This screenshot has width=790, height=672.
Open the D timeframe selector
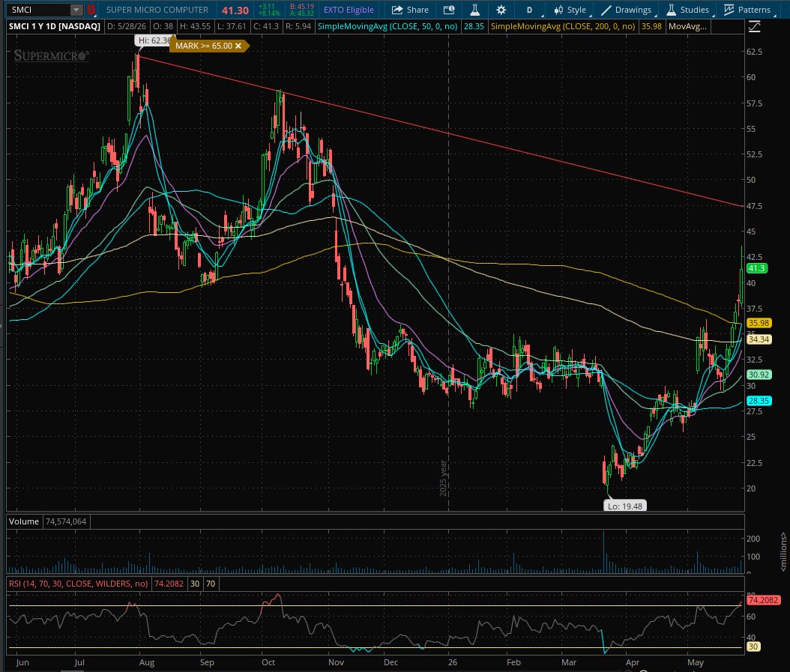pos(529,10)
